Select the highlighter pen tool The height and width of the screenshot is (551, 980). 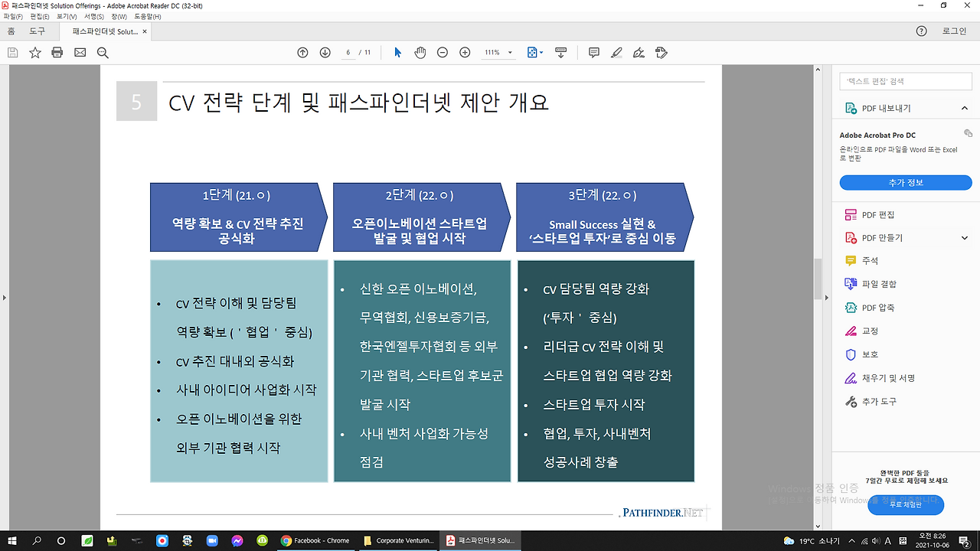pyautogui.click(x=616, y=53)
